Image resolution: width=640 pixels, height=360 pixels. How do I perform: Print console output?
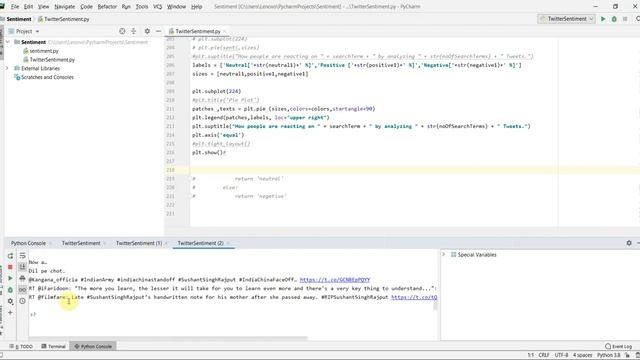point(22,278)
